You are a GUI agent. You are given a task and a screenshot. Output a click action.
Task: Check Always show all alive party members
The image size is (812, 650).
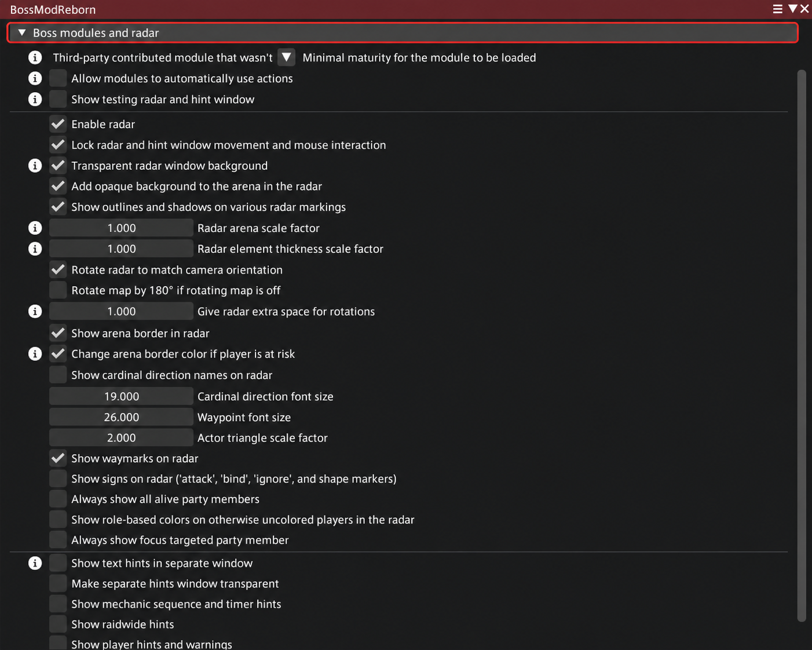(58, 499)
